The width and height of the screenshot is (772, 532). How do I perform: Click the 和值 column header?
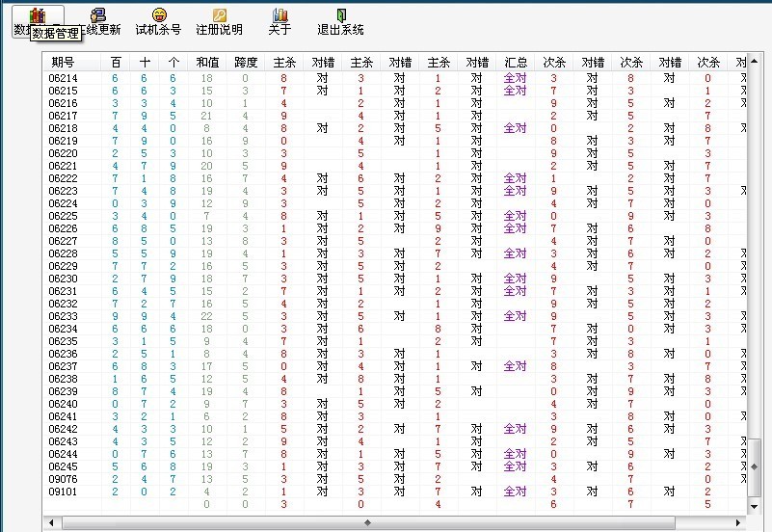pos(207,63)
